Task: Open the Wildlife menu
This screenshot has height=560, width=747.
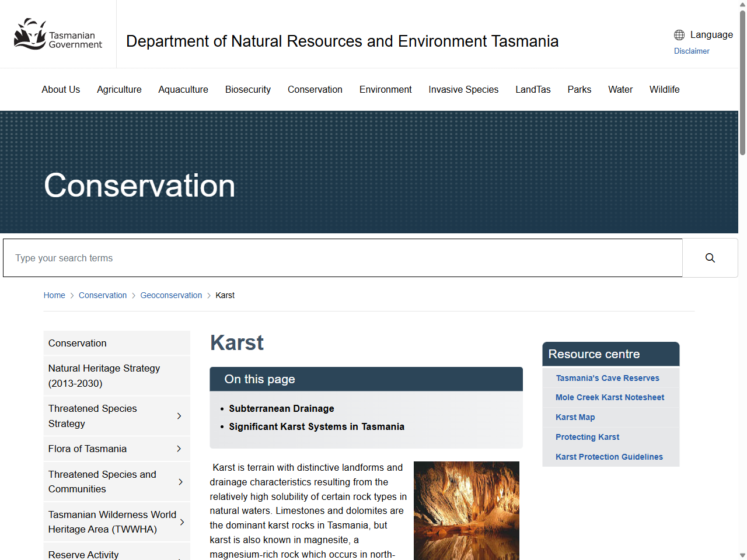Action: pyautogui.click(x=665, y=89)
